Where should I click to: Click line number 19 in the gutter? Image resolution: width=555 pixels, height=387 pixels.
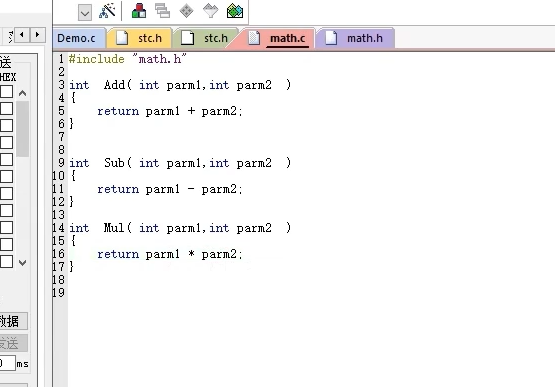click(59, 293)
